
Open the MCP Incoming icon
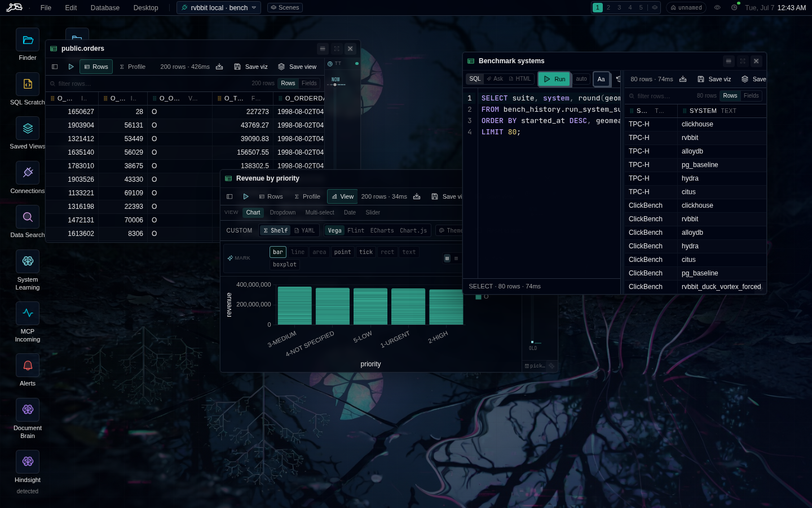[x=28, y=313]
